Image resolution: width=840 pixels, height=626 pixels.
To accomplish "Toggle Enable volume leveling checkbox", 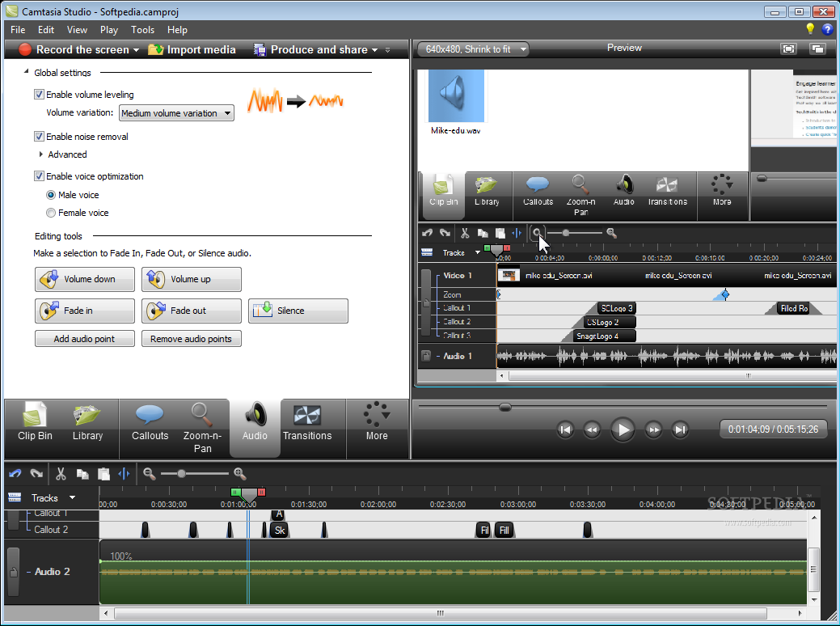I will click(x=39, y=95).
